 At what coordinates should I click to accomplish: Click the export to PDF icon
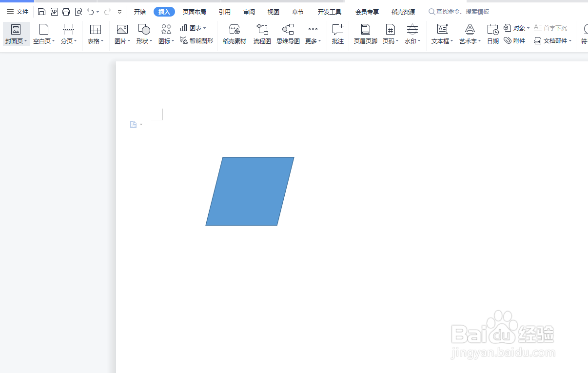pyautogui.click(x=54, y=12)
